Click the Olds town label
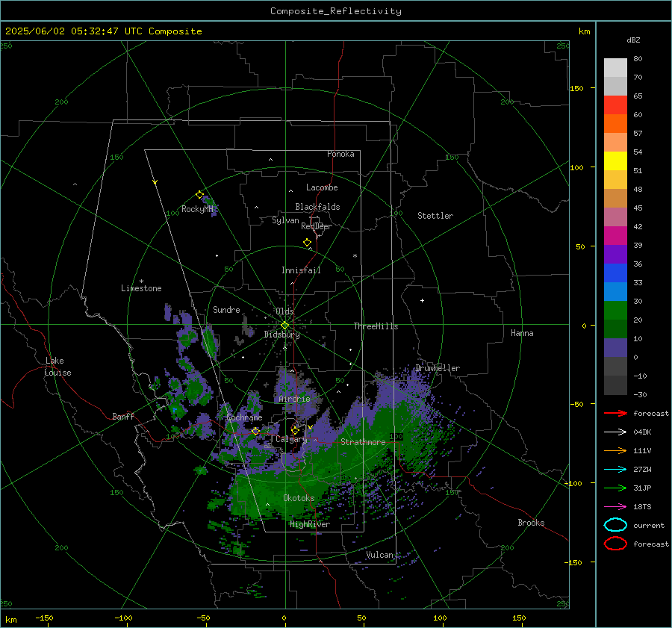Screen dimensions: 672x628 284,311
